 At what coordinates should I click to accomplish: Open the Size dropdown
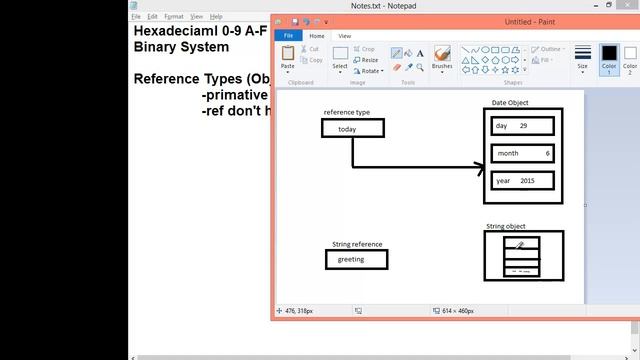582,60
